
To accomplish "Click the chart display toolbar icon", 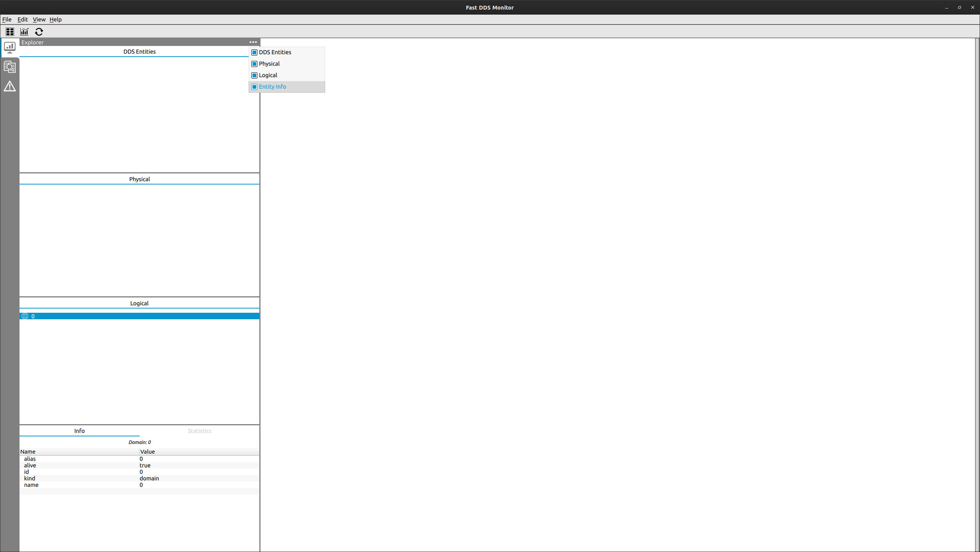I will tap(24, 32).
